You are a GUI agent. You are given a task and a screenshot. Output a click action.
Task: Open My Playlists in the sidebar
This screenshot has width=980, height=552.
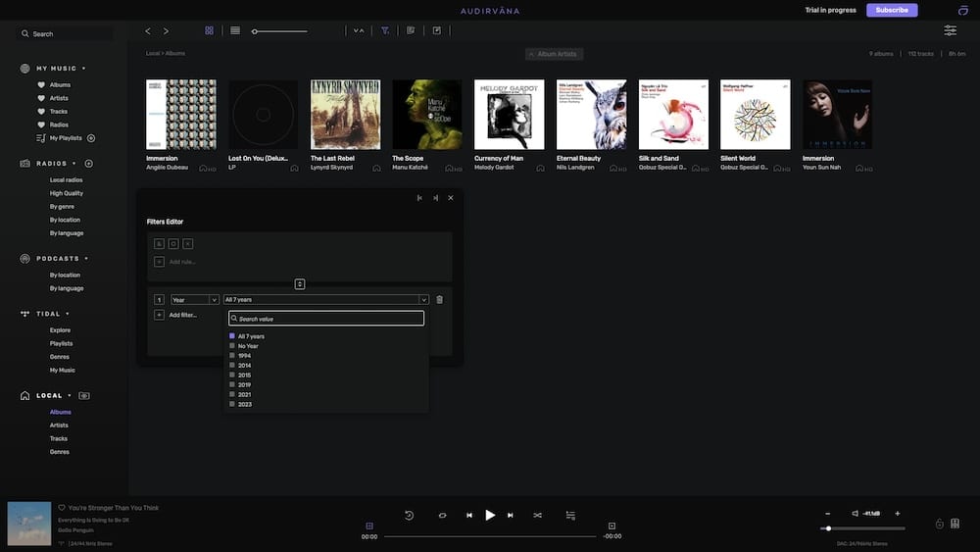tap(66, 138)
